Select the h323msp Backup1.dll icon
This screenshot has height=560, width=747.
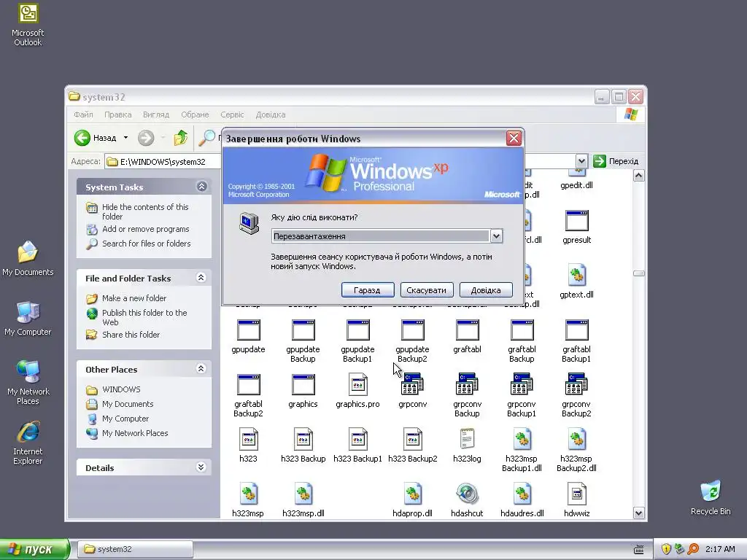(x=522, y=439)
